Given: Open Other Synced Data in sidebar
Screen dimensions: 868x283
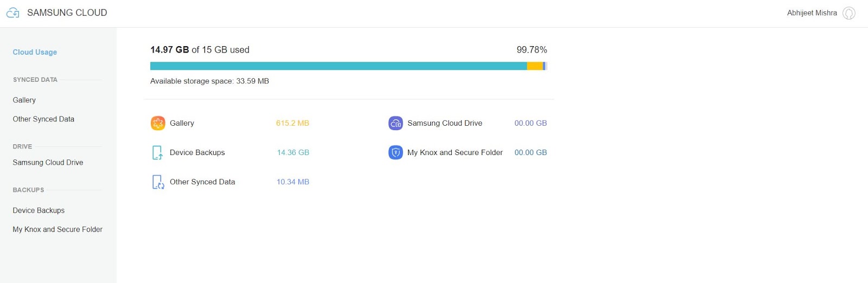Looking at the screenshot, I should point(43,119).
